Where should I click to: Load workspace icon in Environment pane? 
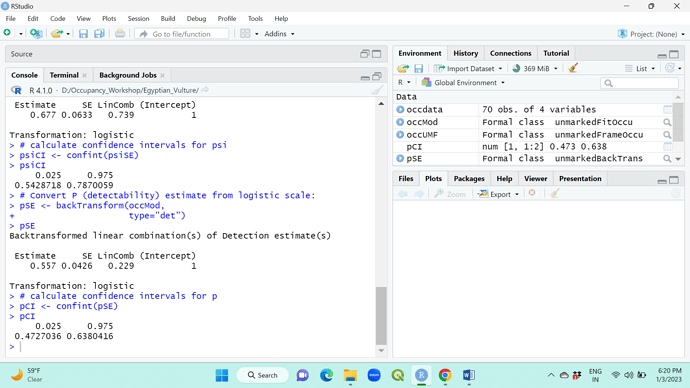[x=403, y=68]
